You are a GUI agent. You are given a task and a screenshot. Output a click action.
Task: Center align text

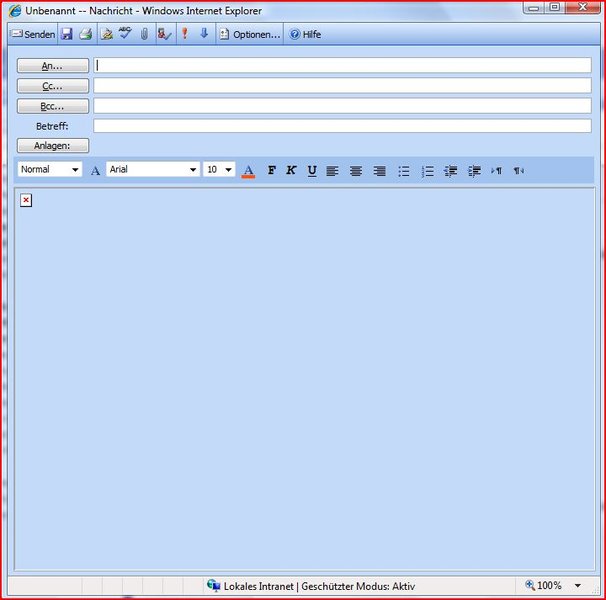pyautogui.click(x=356, y=170)
